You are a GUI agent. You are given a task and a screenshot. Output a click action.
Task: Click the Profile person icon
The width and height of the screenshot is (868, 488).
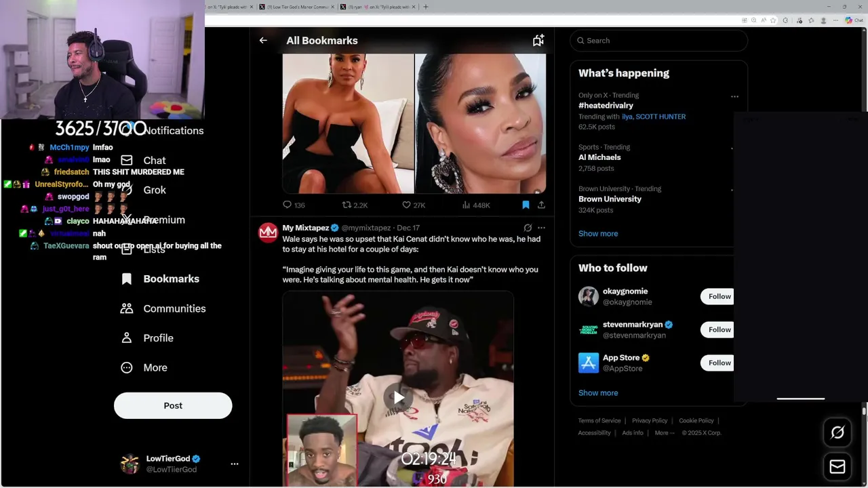126,338
